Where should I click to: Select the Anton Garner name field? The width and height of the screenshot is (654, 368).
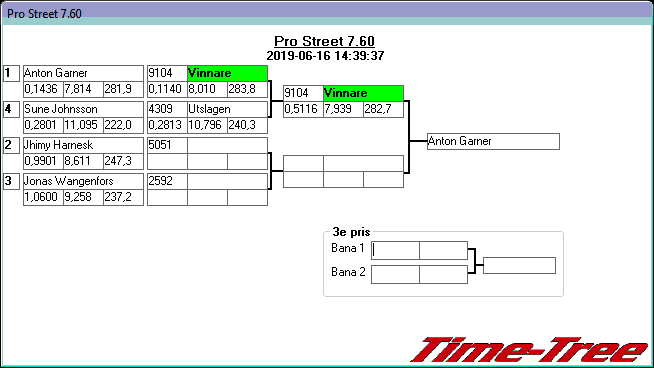83,73
